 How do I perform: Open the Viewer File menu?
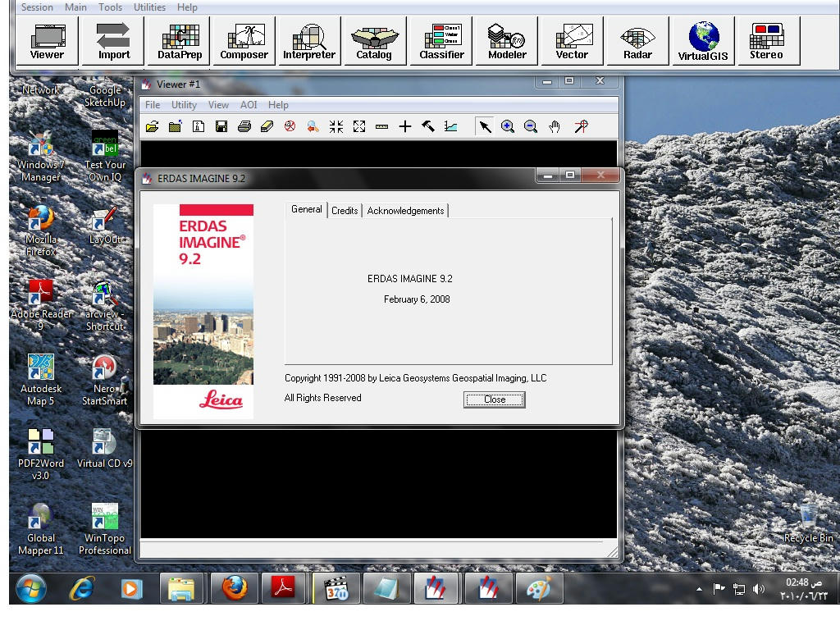click(153, 104)
